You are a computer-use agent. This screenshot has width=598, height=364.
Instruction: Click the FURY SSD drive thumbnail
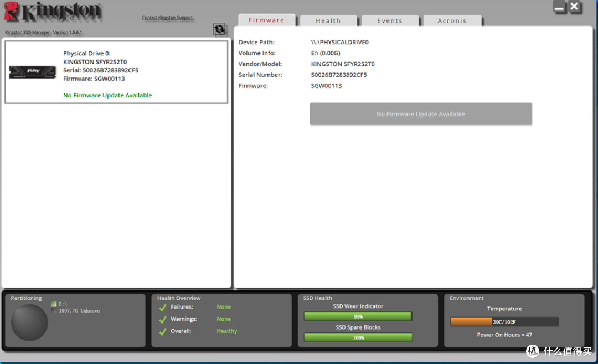pos(33,72)
